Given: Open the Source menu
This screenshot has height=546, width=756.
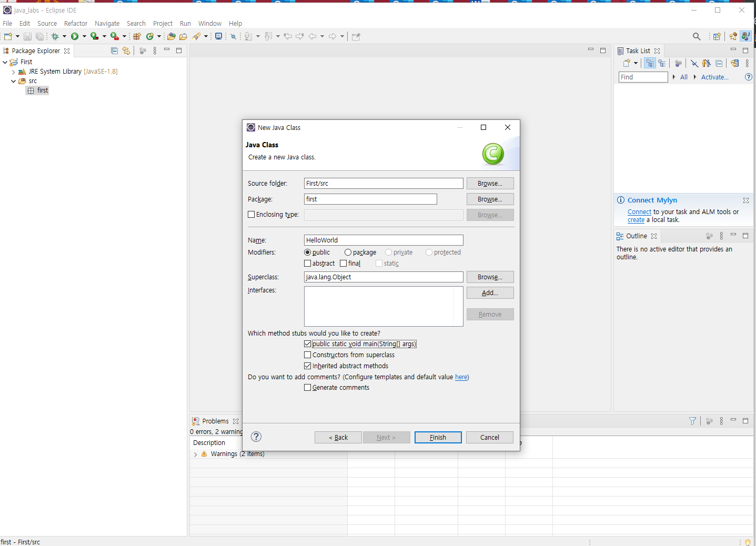Looking at the screenshot, I should click(47, 24).
